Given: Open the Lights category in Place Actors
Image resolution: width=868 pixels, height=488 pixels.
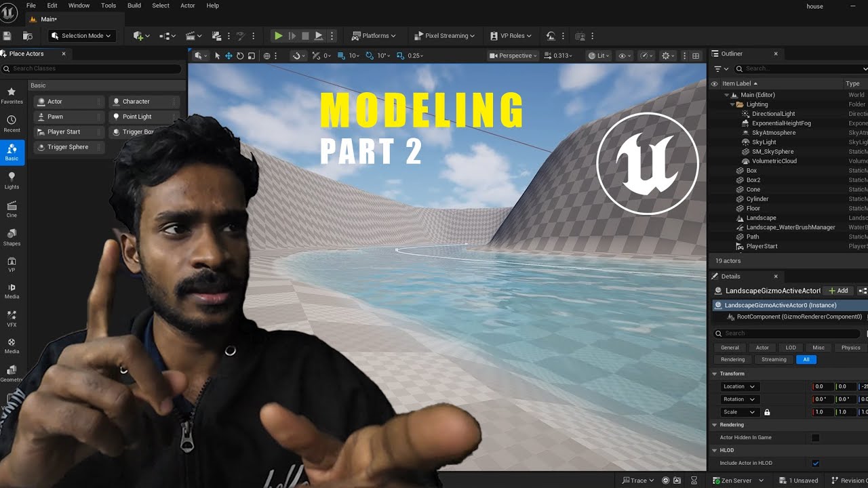Looking at the screenshot, I should 12,180.
